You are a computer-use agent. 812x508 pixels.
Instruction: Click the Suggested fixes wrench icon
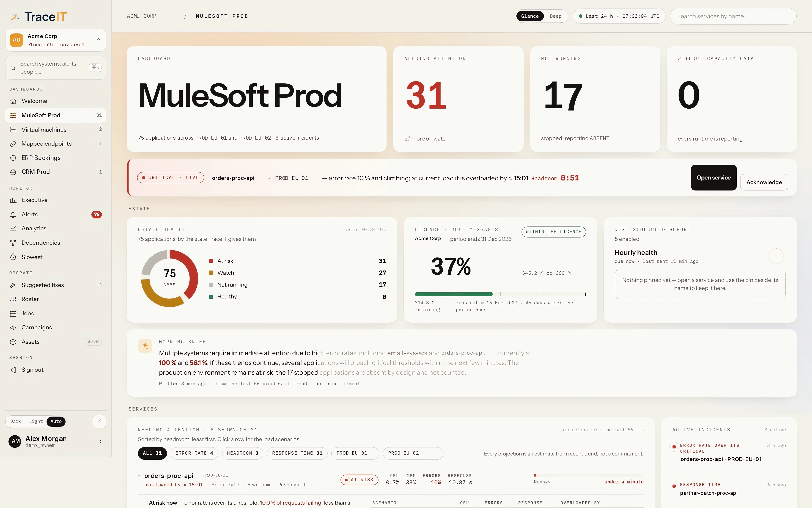click(13, 285)
